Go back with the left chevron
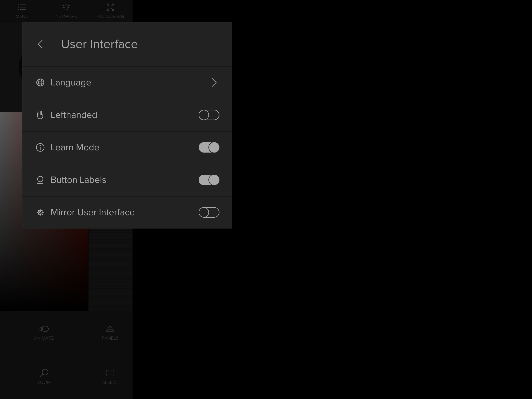 [40, 44]
